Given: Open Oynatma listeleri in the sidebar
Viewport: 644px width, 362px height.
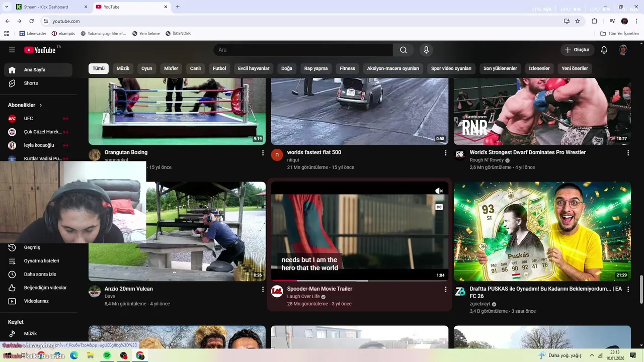Looking at the screenshot, I should coord(38,261).
